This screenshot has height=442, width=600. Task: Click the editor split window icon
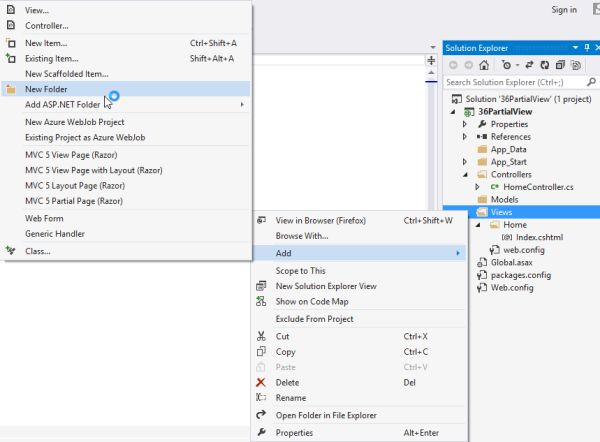tap(431, 60)
